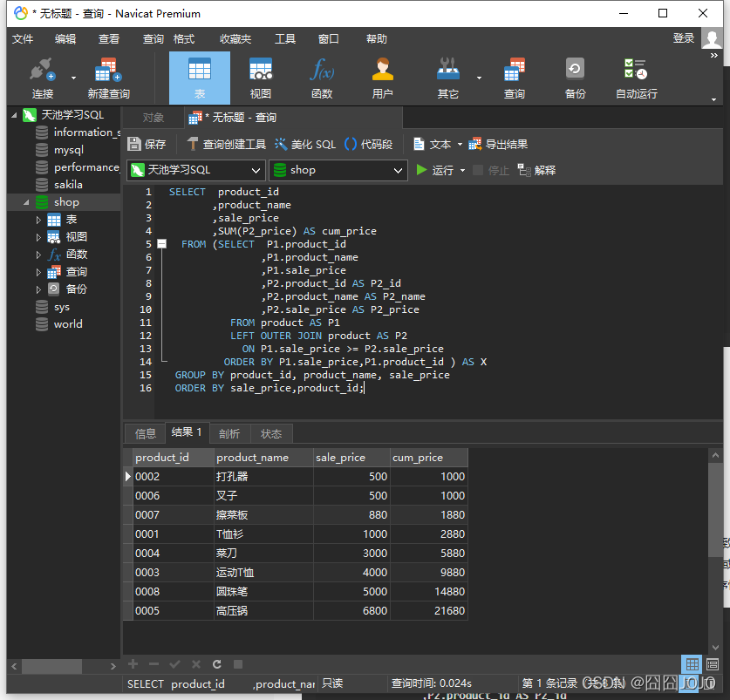730x700 pixels.
Task: Open the 查询创建工具 query builder
Action: pos(227,145)
